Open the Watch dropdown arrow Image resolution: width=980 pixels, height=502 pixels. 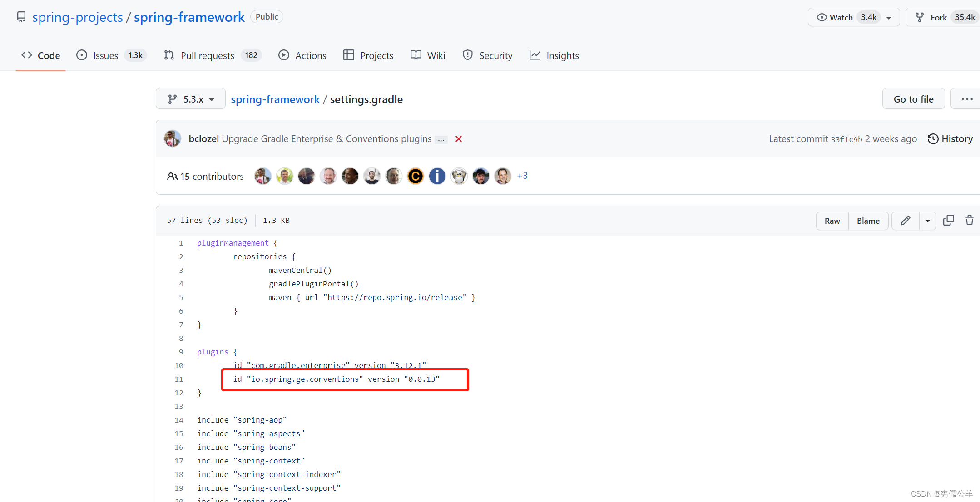click(889, 18)
